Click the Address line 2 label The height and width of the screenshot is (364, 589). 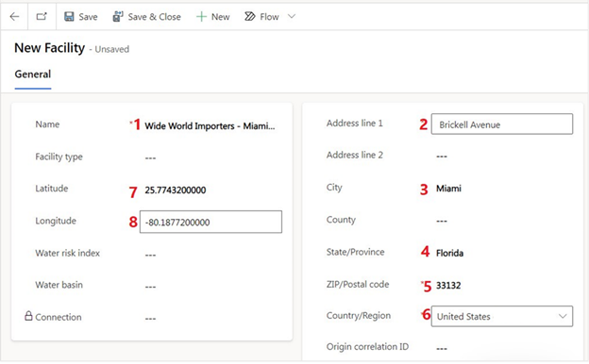355,155
